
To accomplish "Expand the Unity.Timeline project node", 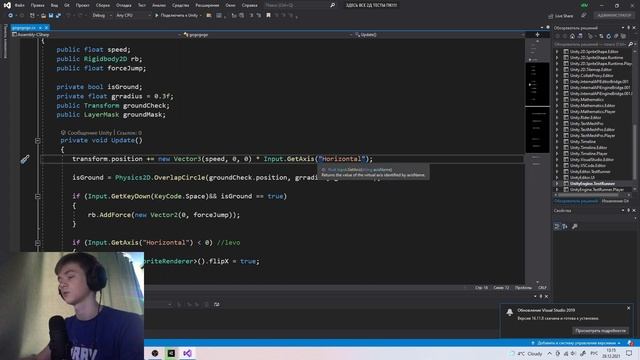I will coord(557,142).
